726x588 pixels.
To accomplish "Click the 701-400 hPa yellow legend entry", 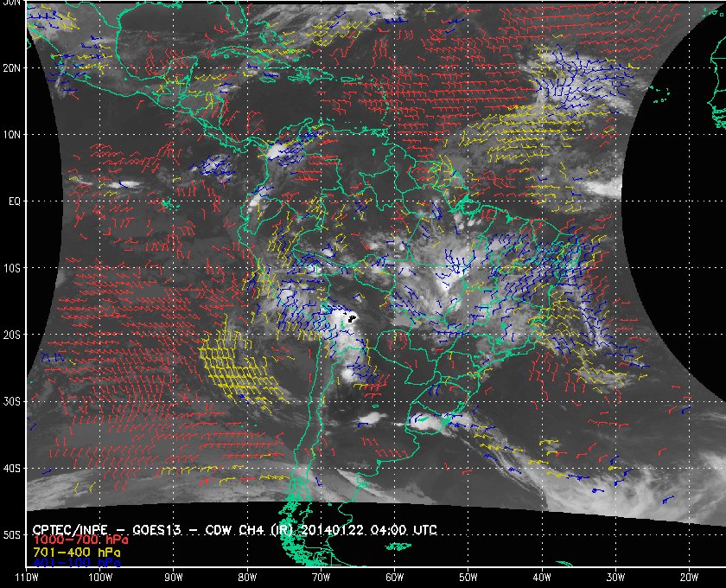I will [x=76, y=553].
